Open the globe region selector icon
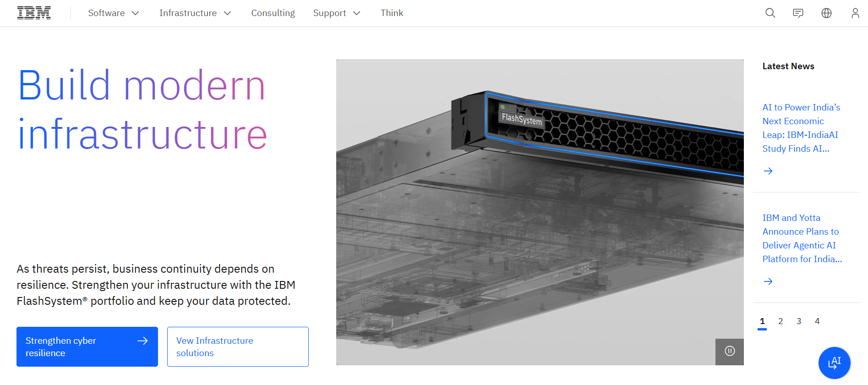 [x=826, y=13]
